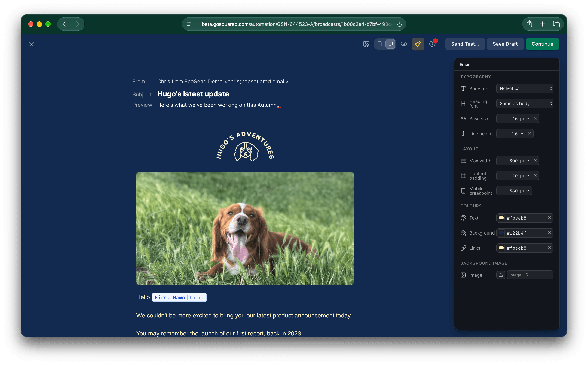
Task: Click the Line height arrow icon
Action: coord(463,134)
